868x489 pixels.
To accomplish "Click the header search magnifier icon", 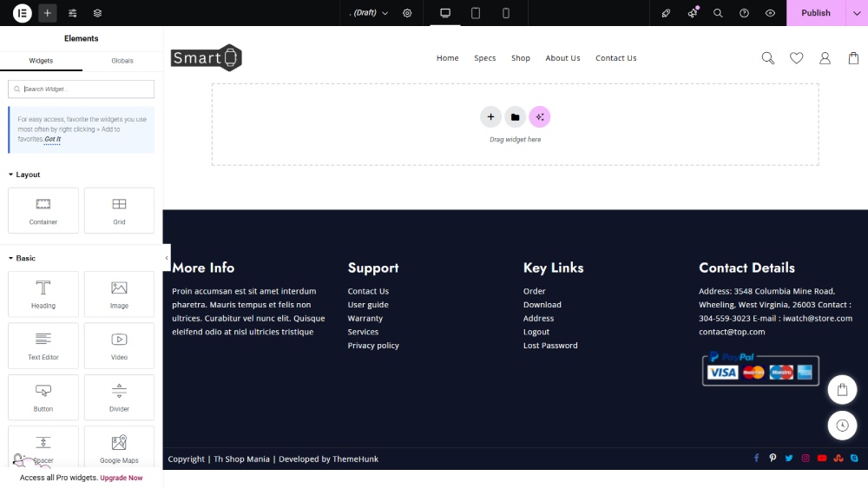I will [x=768, y=58].
